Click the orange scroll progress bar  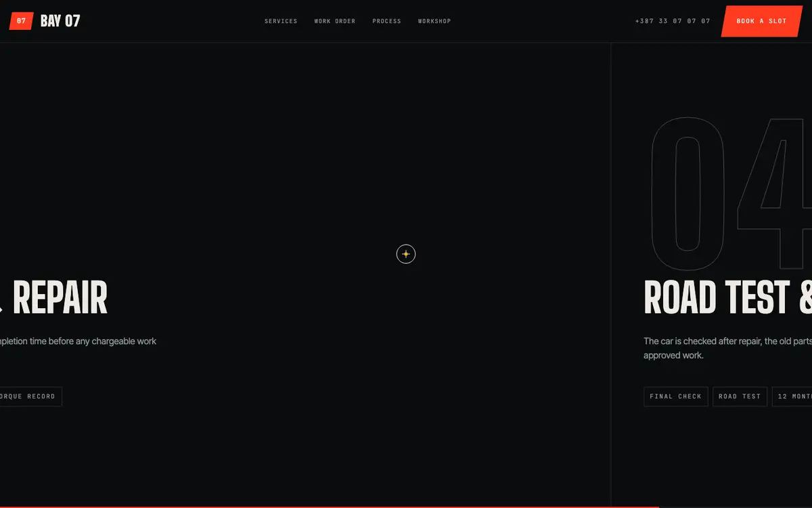pos(329,507)
